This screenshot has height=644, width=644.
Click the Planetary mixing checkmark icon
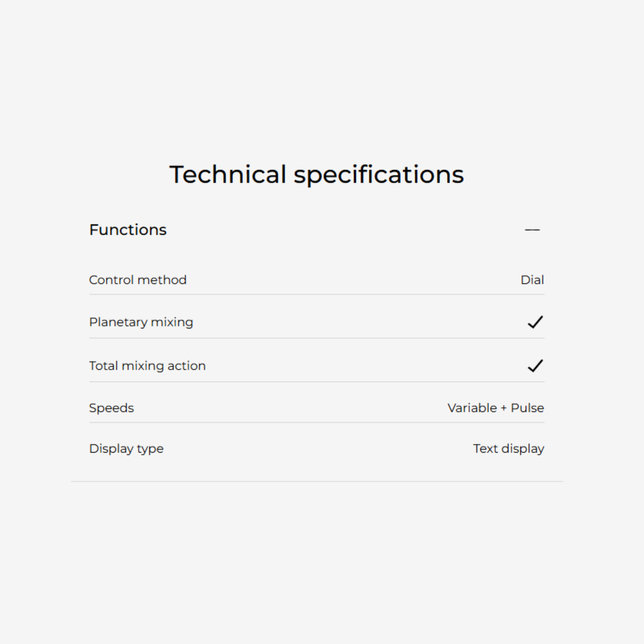[x=535, y=322]
